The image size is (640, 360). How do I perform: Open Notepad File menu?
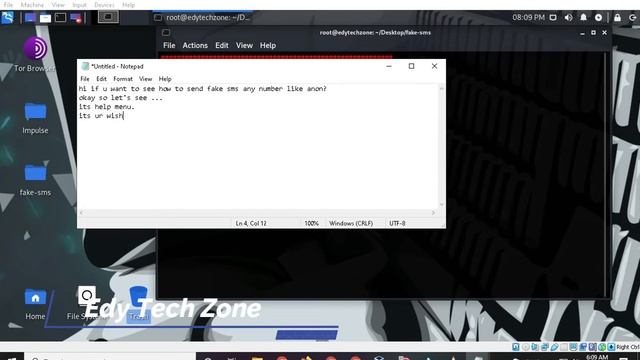click(x=84, y=79)
